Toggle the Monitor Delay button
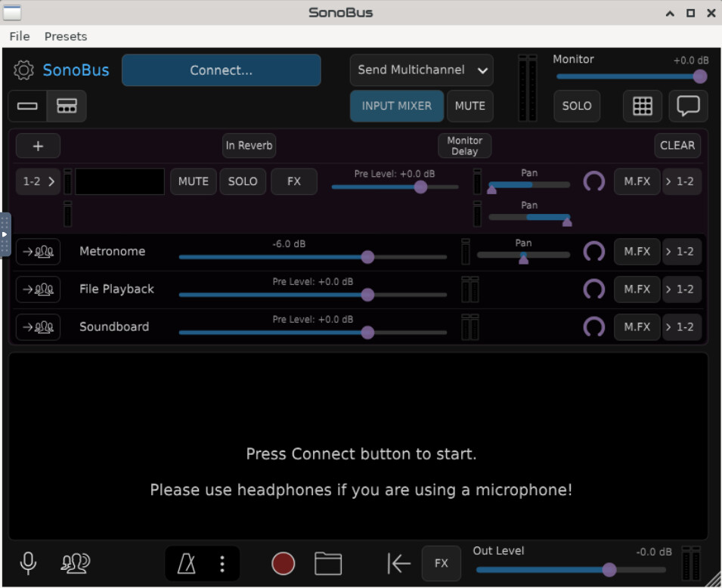This screenshot has height=588, width=722. [x=465, y=146]
